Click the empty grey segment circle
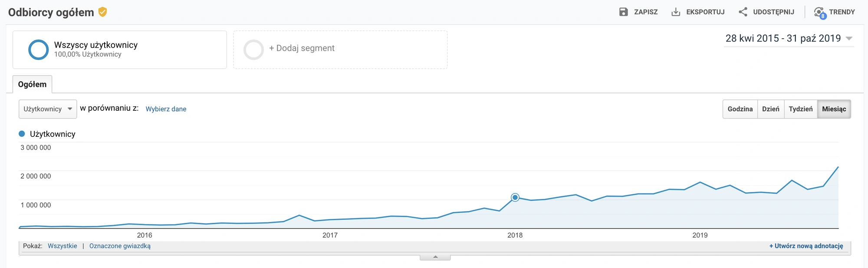Viewport: 868px width, 268px height. [253, 50]
